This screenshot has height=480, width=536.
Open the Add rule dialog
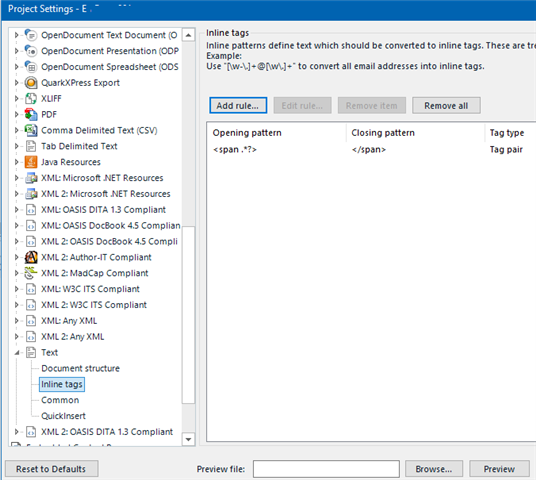coord(238,106)
